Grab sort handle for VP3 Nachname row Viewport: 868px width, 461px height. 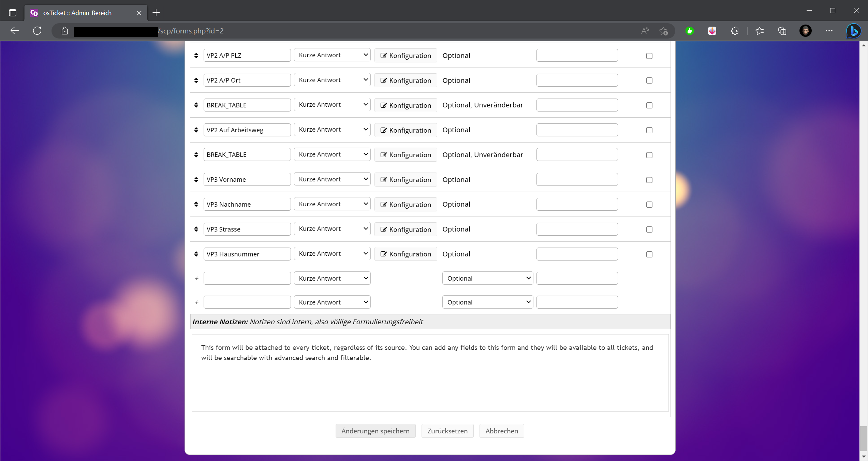[x=196, y=204]
